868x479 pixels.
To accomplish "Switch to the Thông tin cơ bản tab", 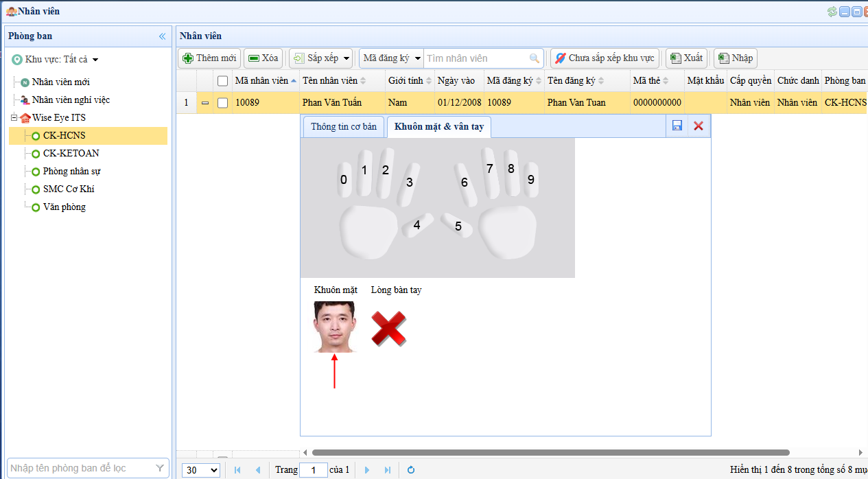I will pos(343,127).
